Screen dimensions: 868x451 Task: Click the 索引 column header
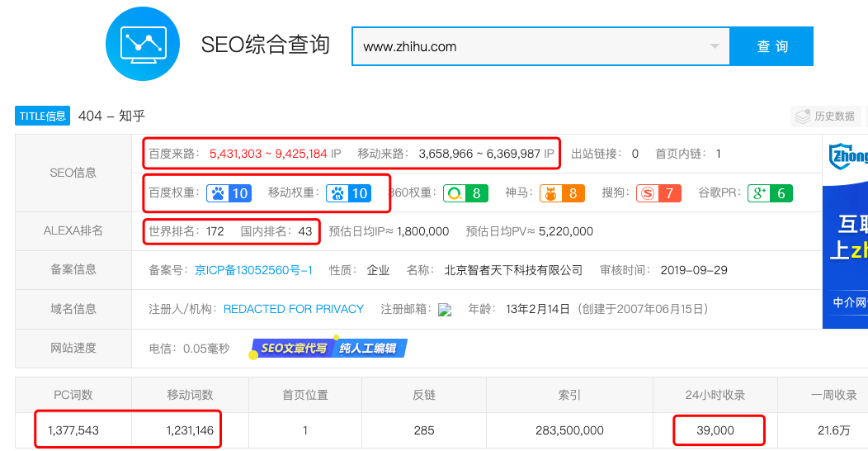pyautogui.click(x=569, y=395)
